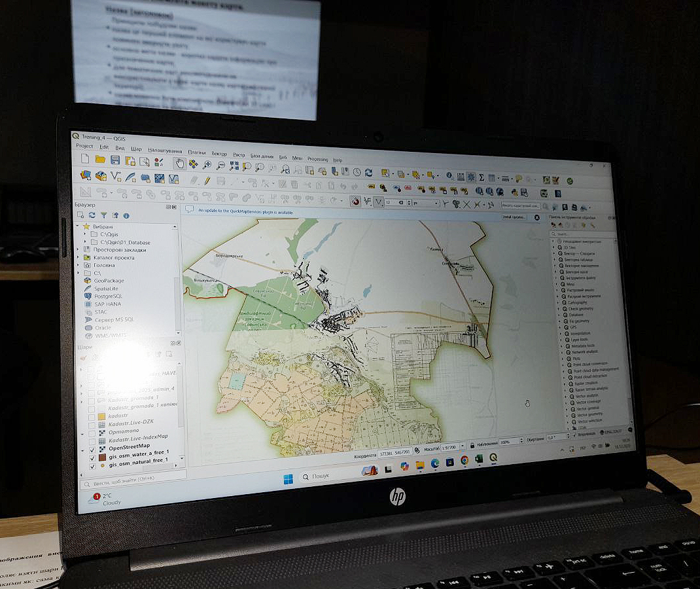700x589 pixels.
Task: Create a new project with blank page icon
Action: pos(85,158)
